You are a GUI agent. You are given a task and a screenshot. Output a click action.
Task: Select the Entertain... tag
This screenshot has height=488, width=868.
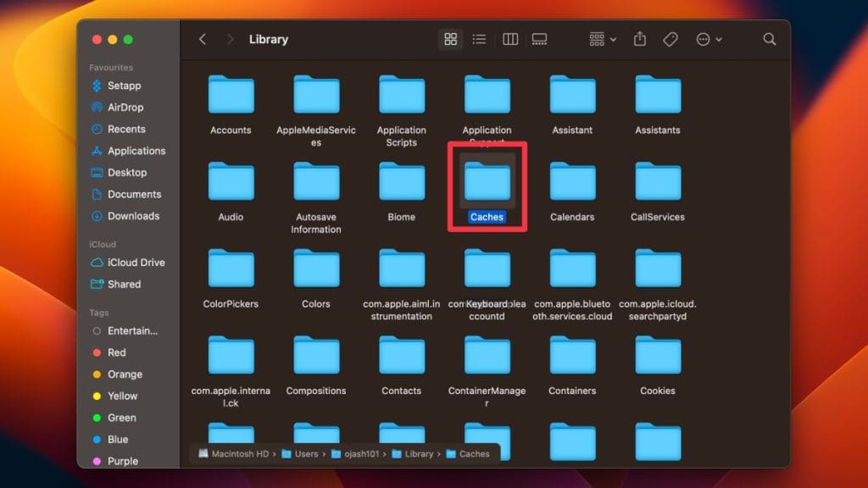point(125,331)
